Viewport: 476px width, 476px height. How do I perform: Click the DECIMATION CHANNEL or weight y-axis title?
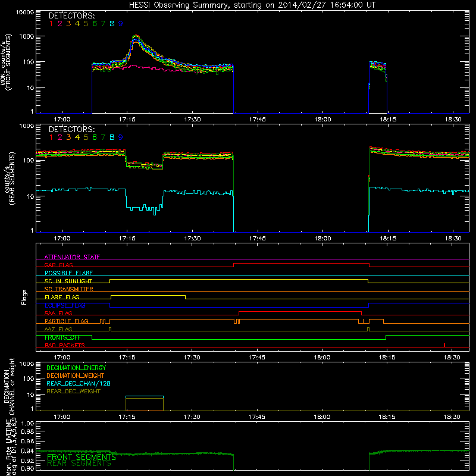(x=9, y=386)
